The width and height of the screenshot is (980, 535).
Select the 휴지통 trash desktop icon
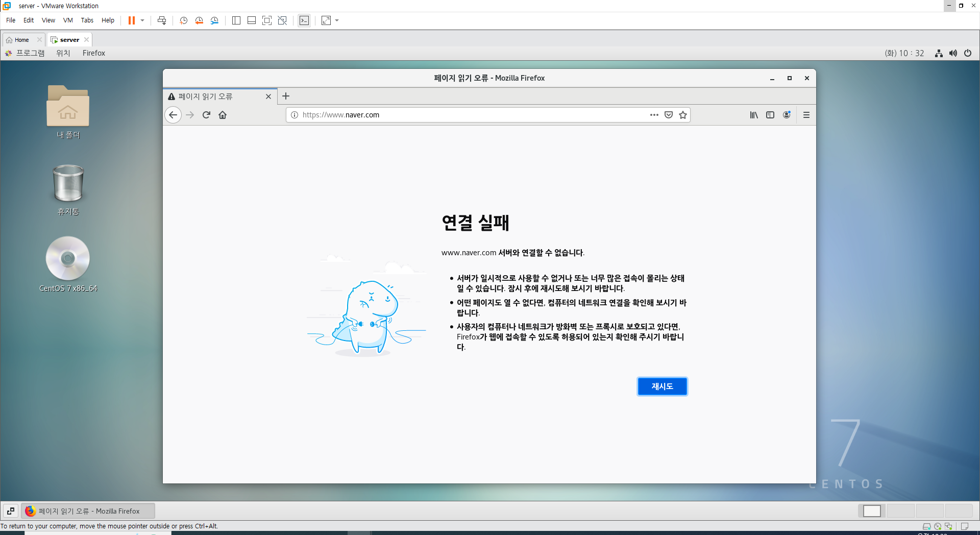tap(68, 189)
